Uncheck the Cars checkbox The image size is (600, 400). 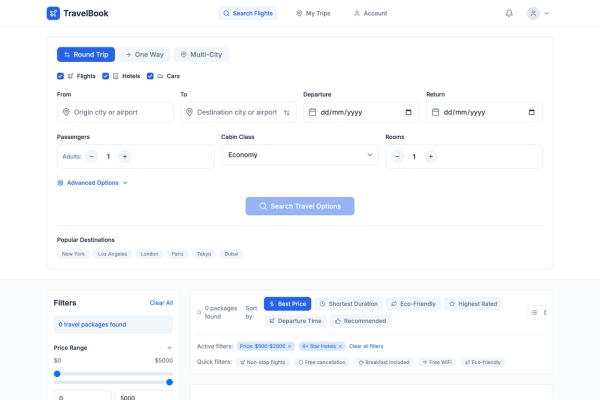tap(150, 76)
